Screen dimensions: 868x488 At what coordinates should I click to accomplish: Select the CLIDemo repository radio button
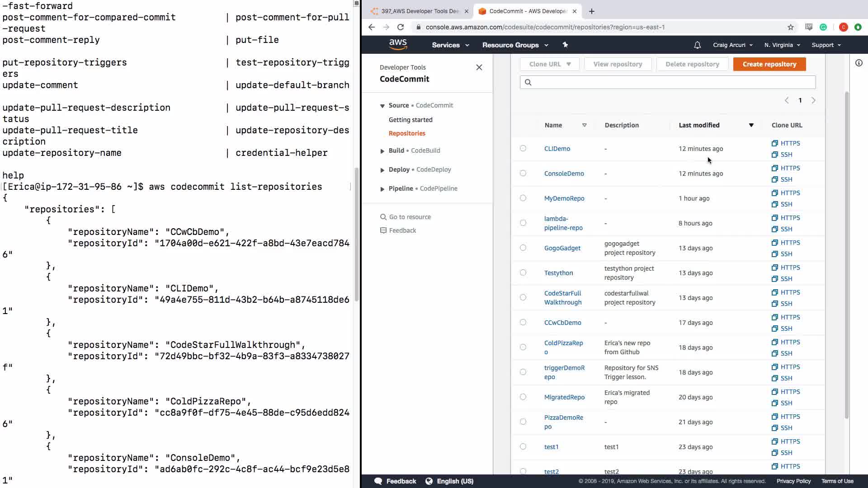click(x=523, y=149)
